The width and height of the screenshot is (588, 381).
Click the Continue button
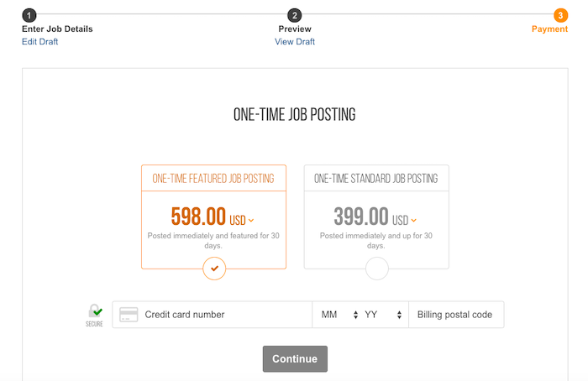(295, 359)
